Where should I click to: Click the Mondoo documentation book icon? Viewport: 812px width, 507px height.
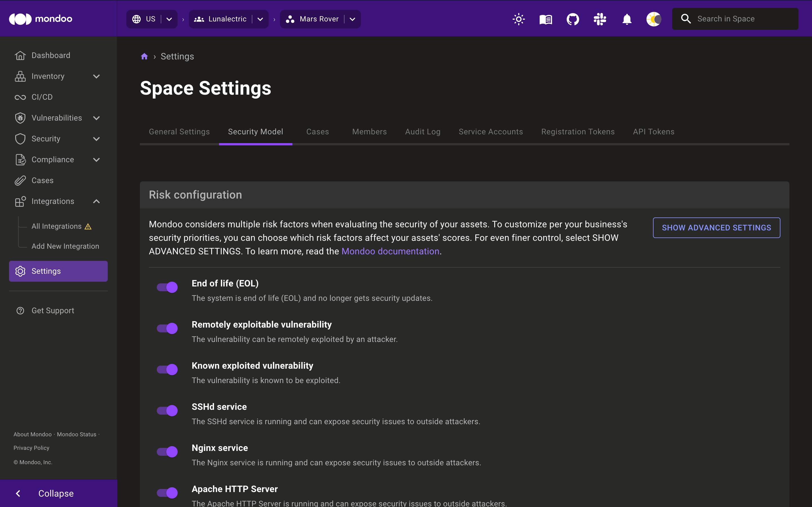click(545, 19)
